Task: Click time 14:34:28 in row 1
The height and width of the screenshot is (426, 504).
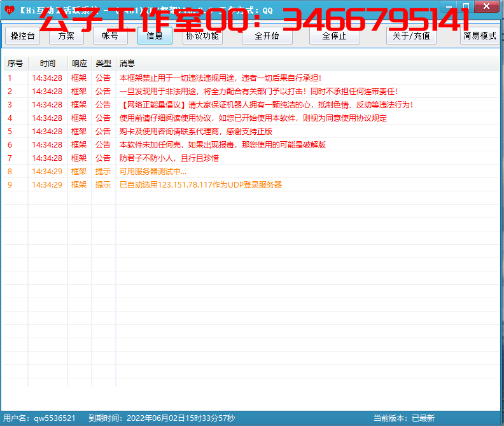Action: coord(47,78)
